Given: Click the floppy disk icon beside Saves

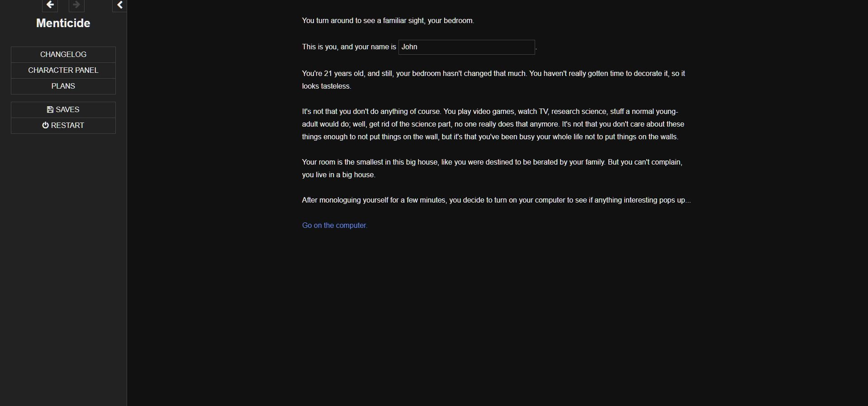Looking at the screenshot, I should click(x=50, y=110).
